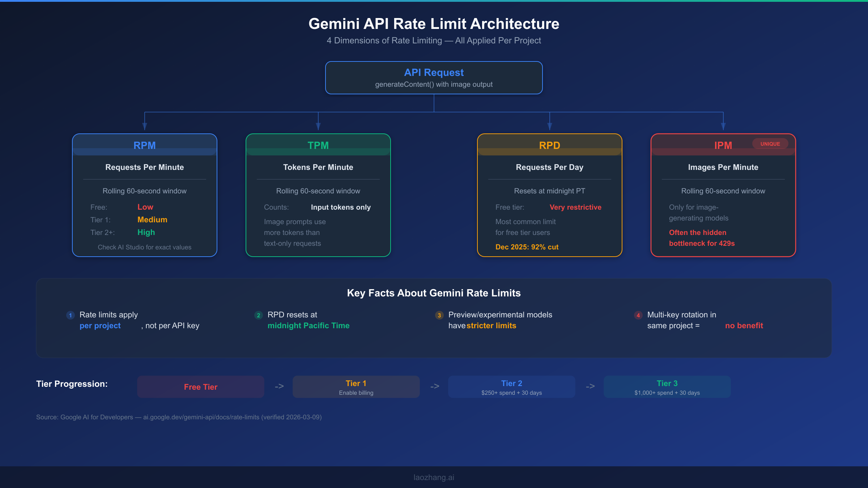Select the Tier 2 progression box
Screen dimensions: 868x488
point(511,386)
